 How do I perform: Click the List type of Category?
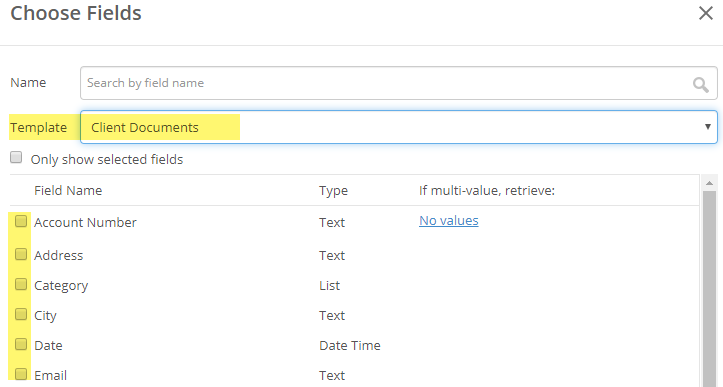point(329,286)
